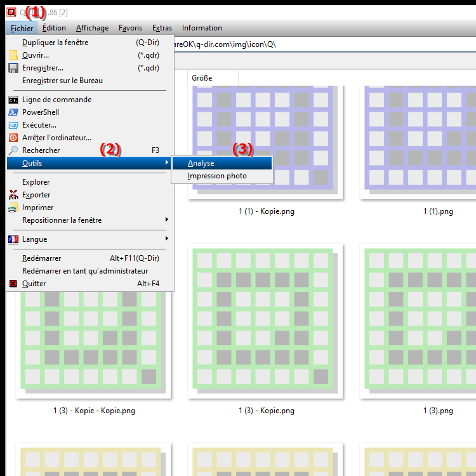The width and height of the screenshot is (476, 476).
Task: Click file name label 1 (3) - Kopie.png
Action: pyautogui.click(x=266, y=411)
